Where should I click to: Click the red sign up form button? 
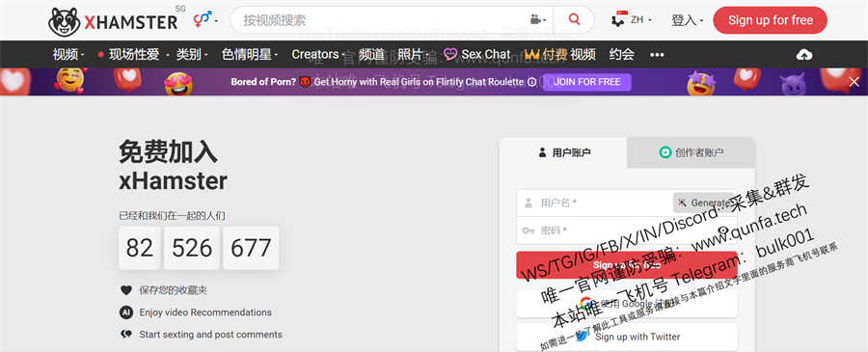point(627,265)
